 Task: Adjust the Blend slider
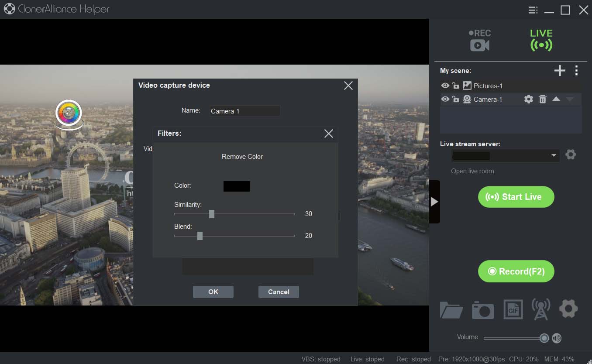[234, 236]
